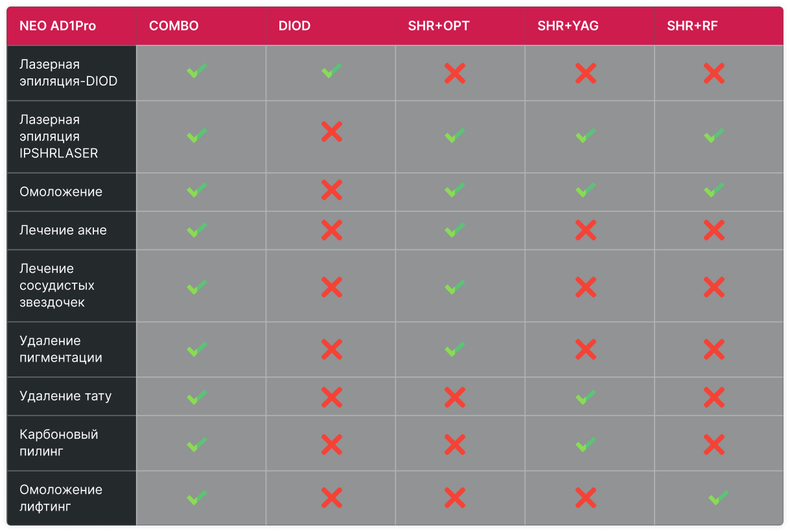Click the red cross for SHR+RF Карбоновый пилинг
This screenshot has height=532, width=790.
click(x=714, y=445)
